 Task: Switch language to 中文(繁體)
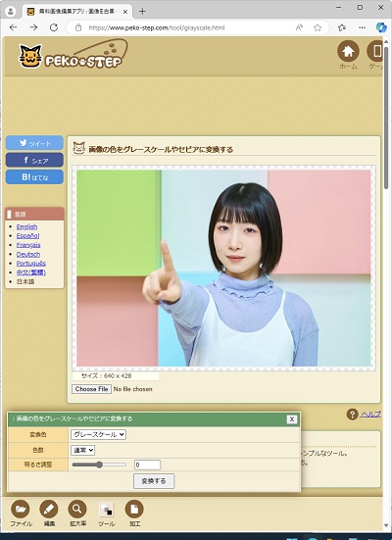click(31, 272)
